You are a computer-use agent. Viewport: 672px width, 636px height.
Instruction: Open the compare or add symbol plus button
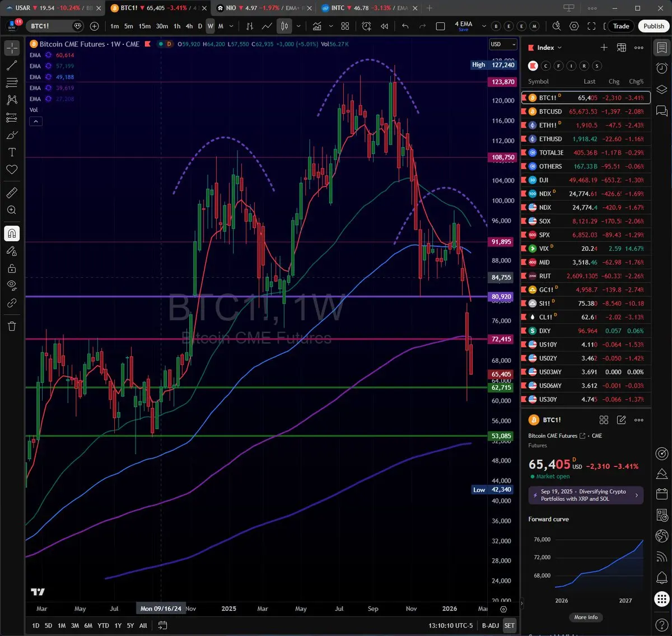pyautogui.click(x=94, y=26)
